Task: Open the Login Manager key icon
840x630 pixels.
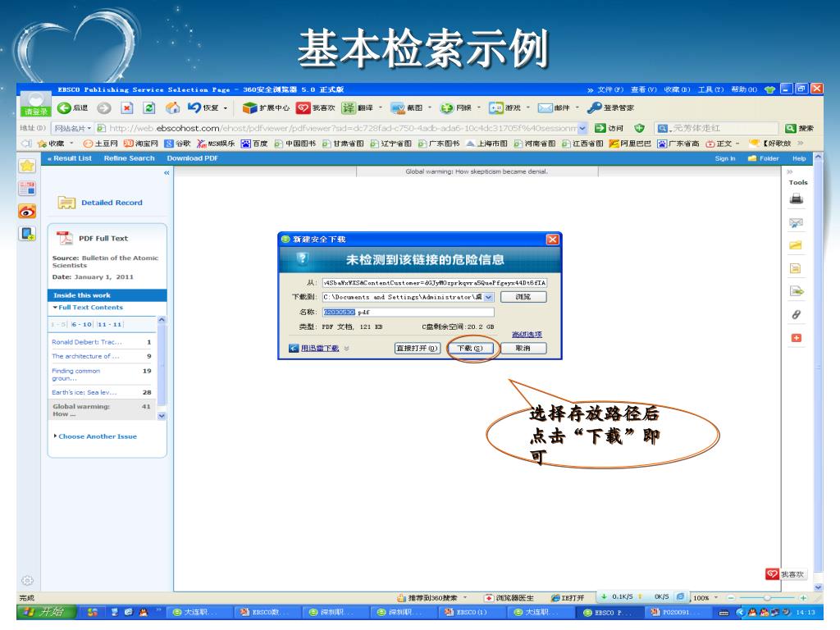Action: point(594,107)
